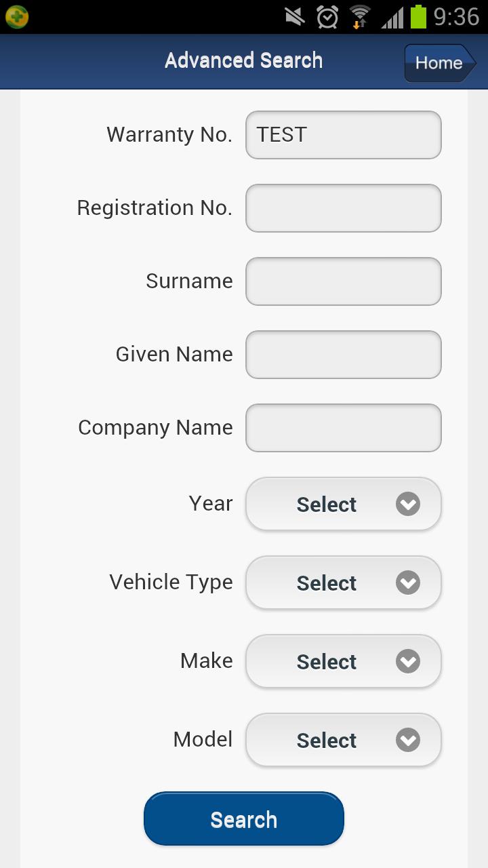Image resolution: width=488 pixels, height=868 pixels.
Task: Tap the 9:36 clock in status bar
Action: 456,17
